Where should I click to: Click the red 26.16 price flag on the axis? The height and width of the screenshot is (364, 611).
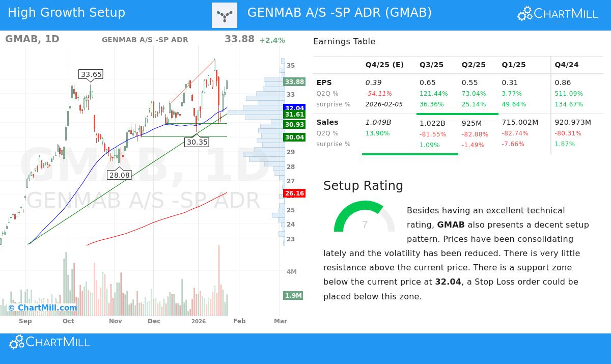pyautogui.click(x=293, y=193)
